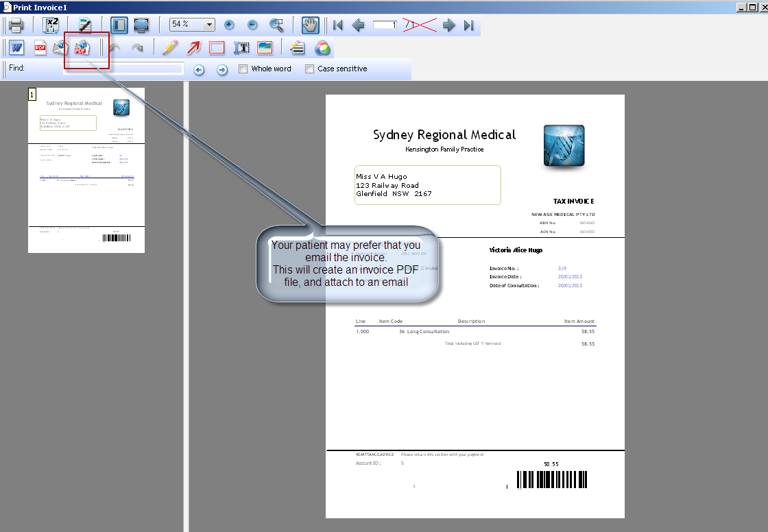Click invoice number value 319

(562, 269)
